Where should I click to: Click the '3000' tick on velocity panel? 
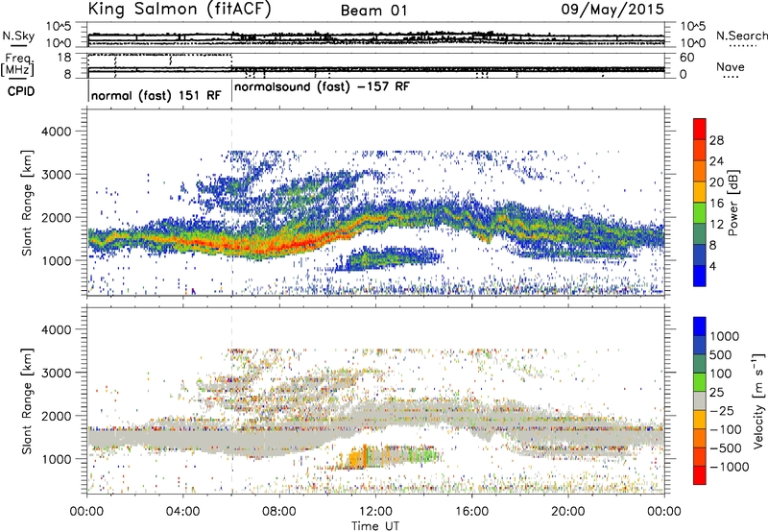click(59, 373)
